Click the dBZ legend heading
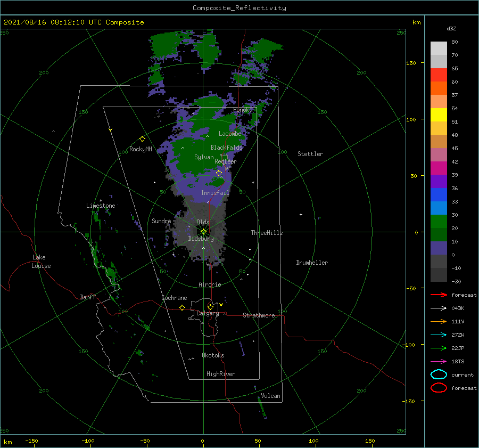This screenshot has width=479, height=448. coord(451,29)
